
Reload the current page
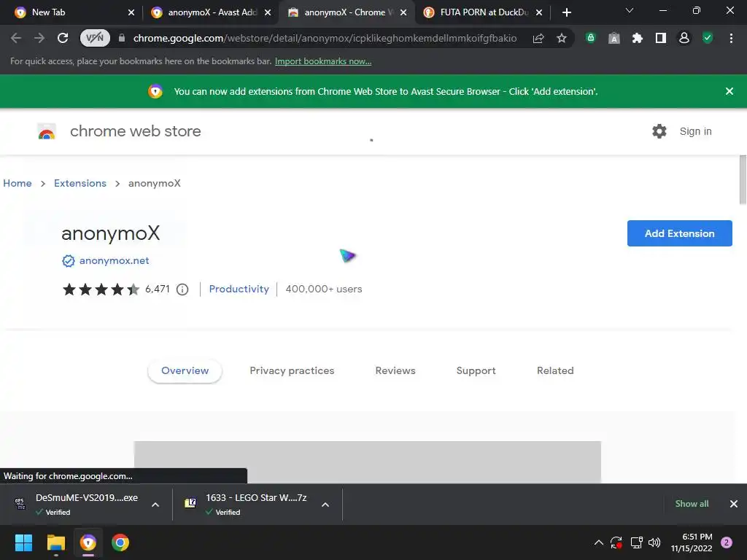(x=63, y=38)
